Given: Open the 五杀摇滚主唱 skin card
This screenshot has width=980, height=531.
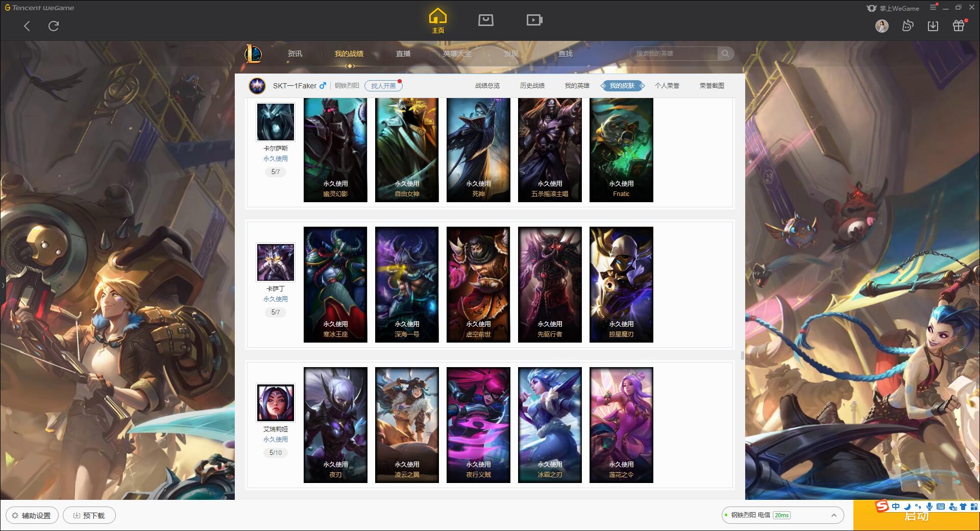Looking at the screenshot, I should (550, 150).
